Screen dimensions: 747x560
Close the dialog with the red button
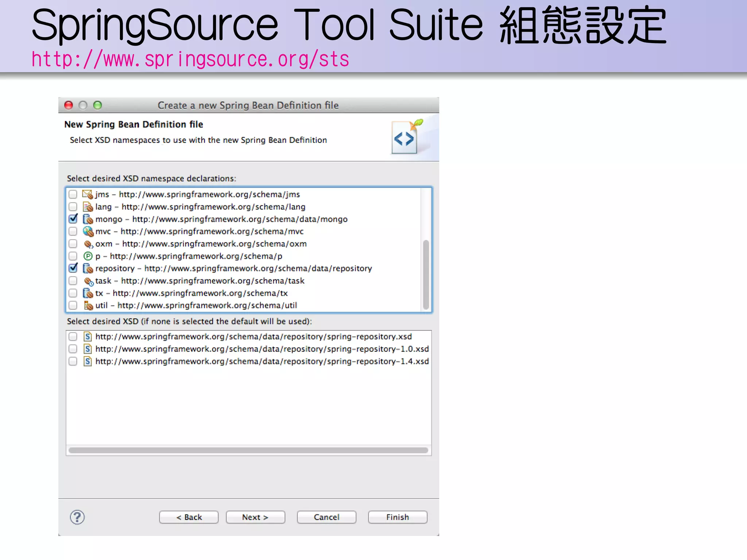(x=69, y=105)
